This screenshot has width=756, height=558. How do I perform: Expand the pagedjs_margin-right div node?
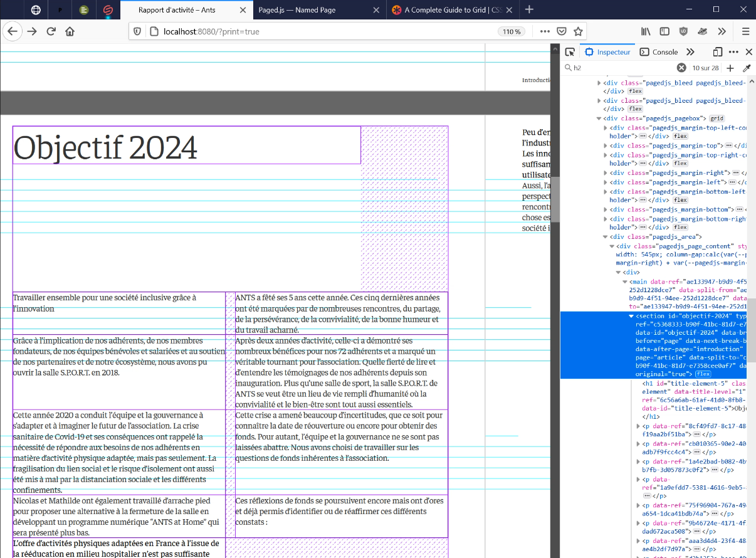point(605,172)
